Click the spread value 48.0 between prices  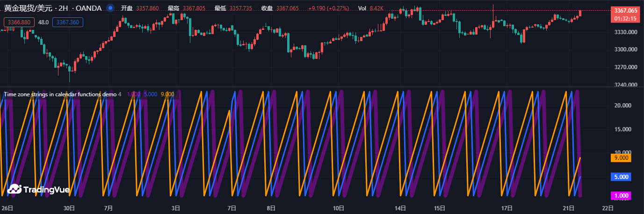[43, 22]
